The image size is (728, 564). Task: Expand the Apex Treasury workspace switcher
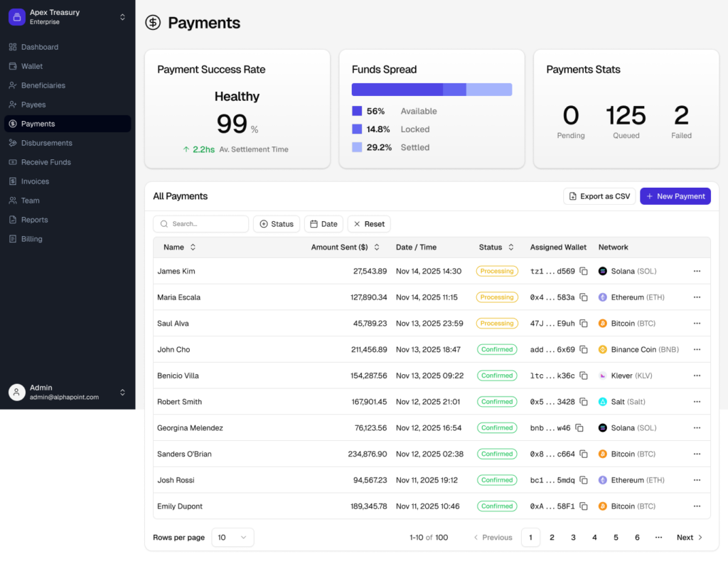pyautogui.click(x=122, y=17)
